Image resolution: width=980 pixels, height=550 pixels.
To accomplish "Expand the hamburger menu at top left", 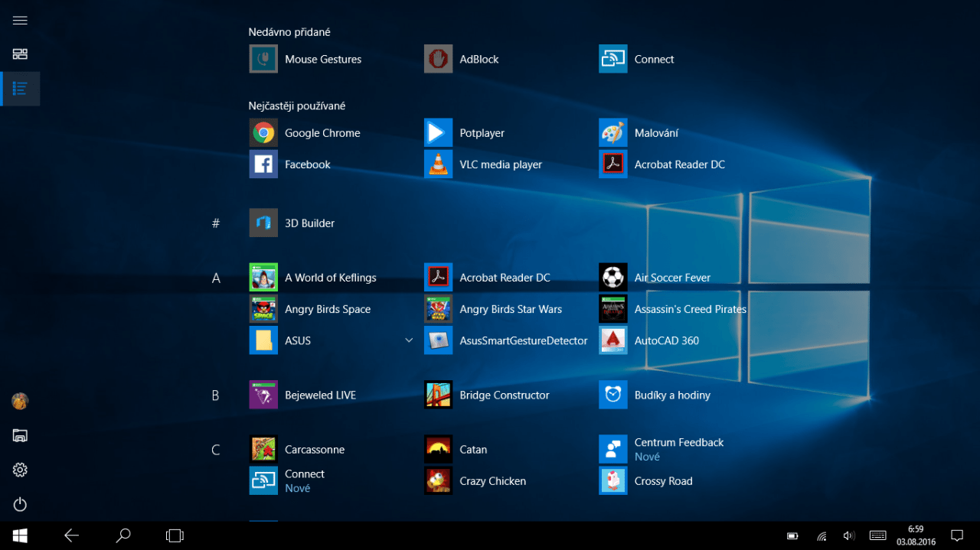I will coord(20,21).
